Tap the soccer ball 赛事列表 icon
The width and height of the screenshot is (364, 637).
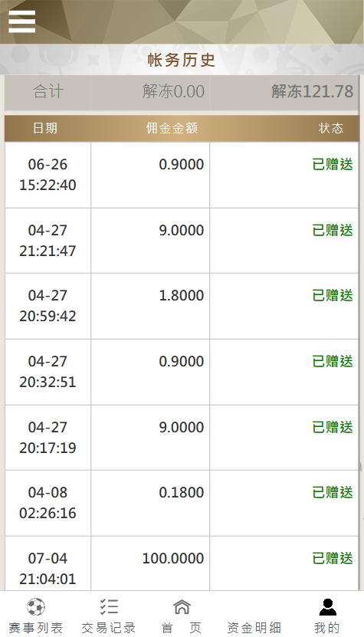point(36,607)
